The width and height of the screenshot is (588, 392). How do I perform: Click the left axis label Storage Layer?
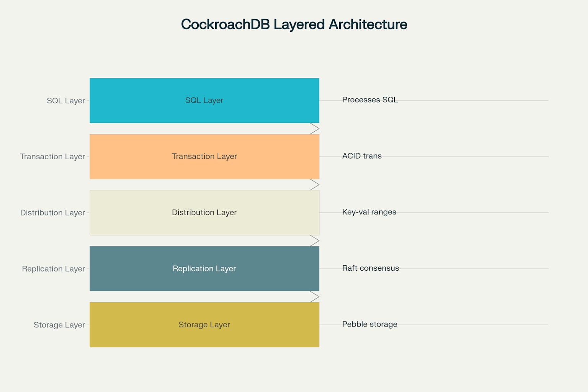(59, 325)
